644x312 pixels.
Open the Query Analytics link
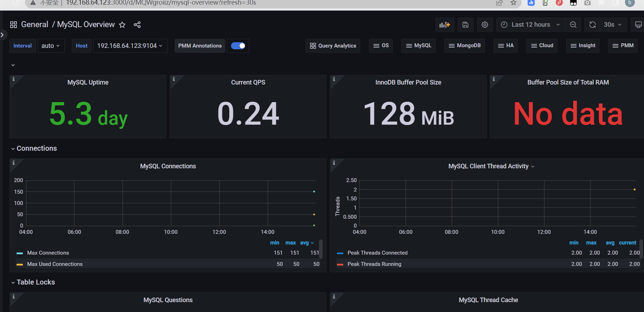[333, 46]
